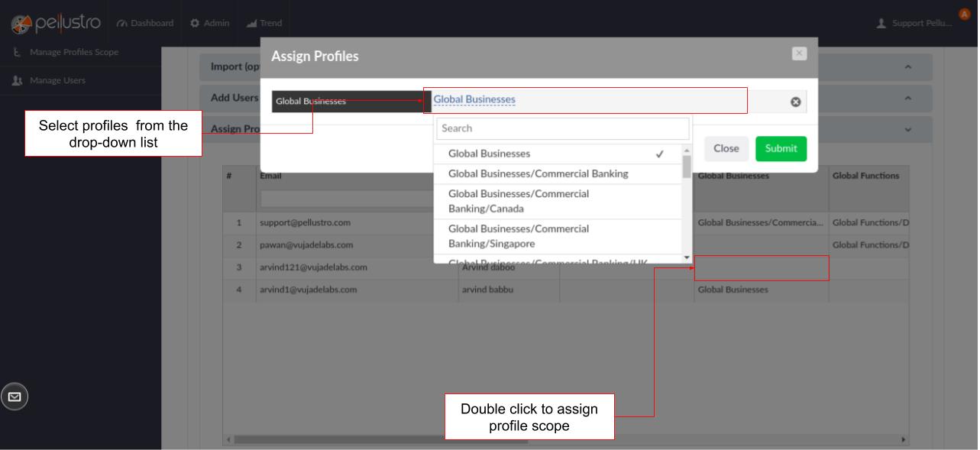
Task: Select Global Businesses/Commercial Banking/Singapore option
Action: (557, 236)
